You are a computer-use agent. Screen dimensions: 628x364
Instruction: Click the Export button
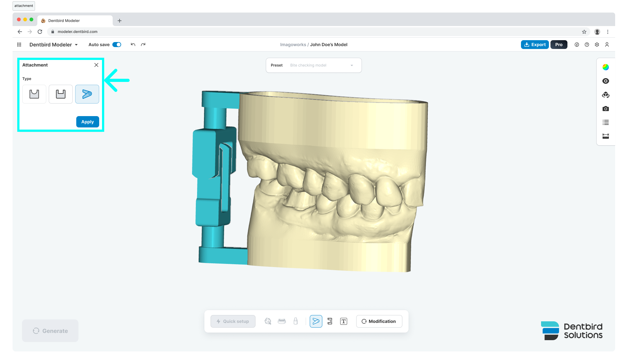[x=535, y=45]
